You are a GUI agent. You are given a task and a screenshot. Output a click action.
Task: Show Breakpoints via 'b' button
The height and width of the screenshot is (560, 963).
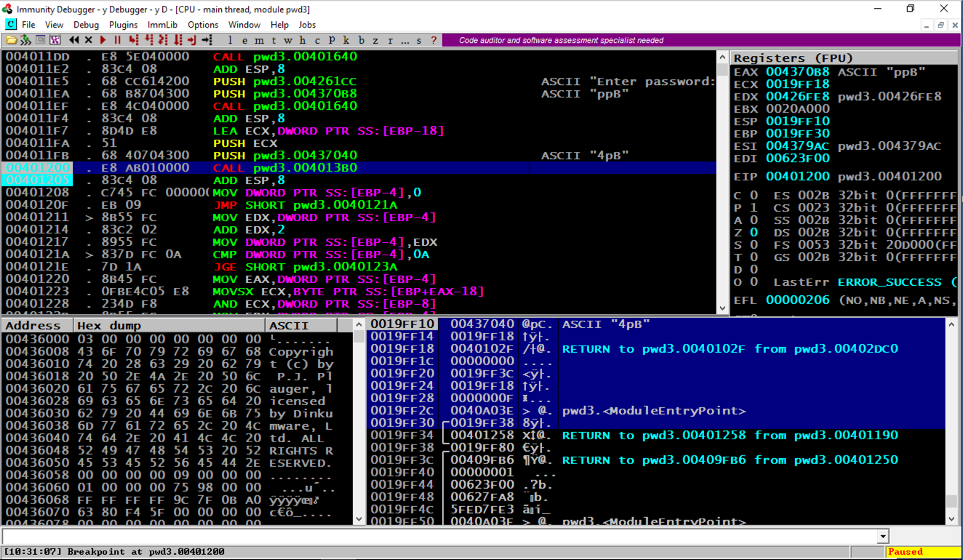pyautogui.click(x=361, y=40)
